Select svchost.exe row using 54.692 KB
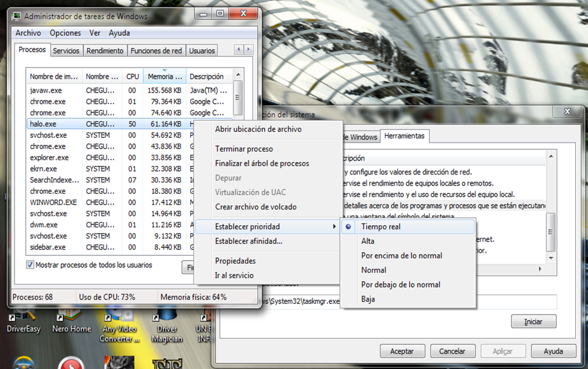This screenshot has width=588, height=369. pos(110,135)
